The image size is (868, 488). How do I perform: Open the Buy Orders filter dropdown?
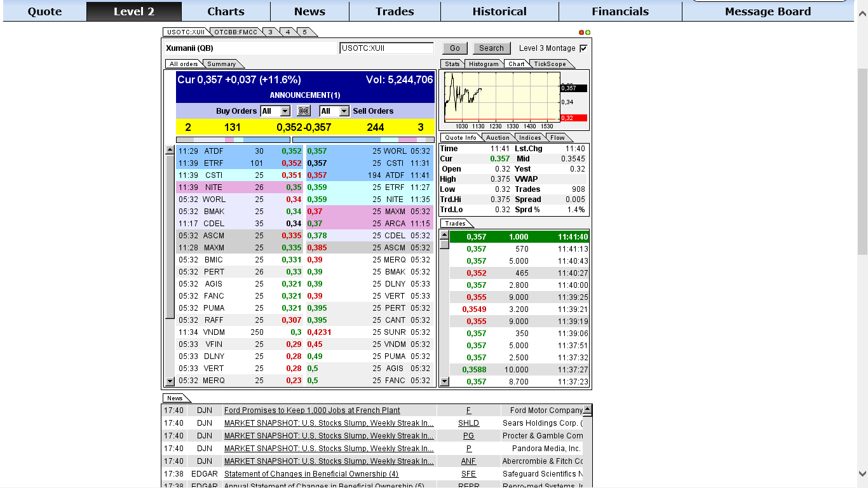coord(285,111)
